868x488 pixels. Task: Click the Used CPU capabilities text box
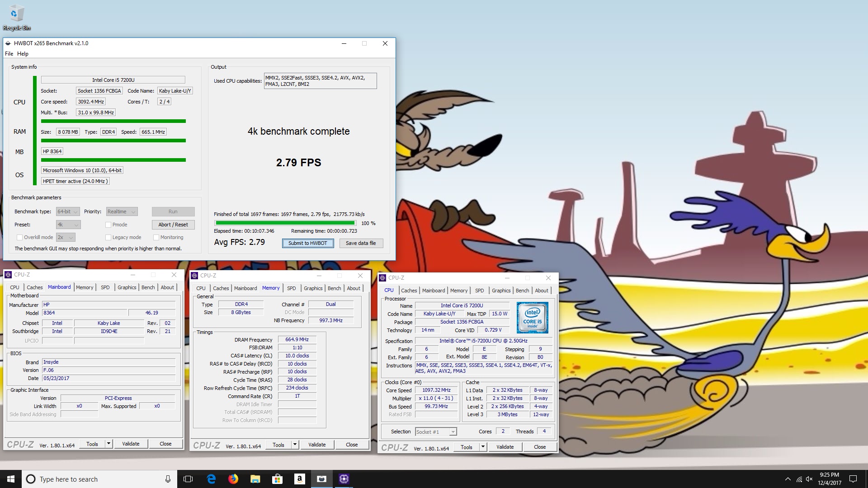click(320, 81)
